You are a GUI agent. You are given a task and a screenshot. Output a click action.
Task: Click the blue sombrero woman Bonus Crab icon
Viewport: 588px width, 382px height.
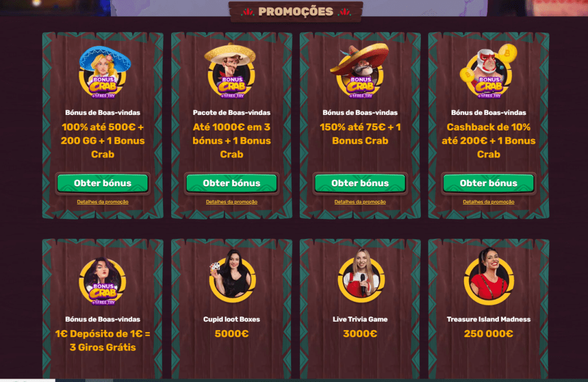103,72
